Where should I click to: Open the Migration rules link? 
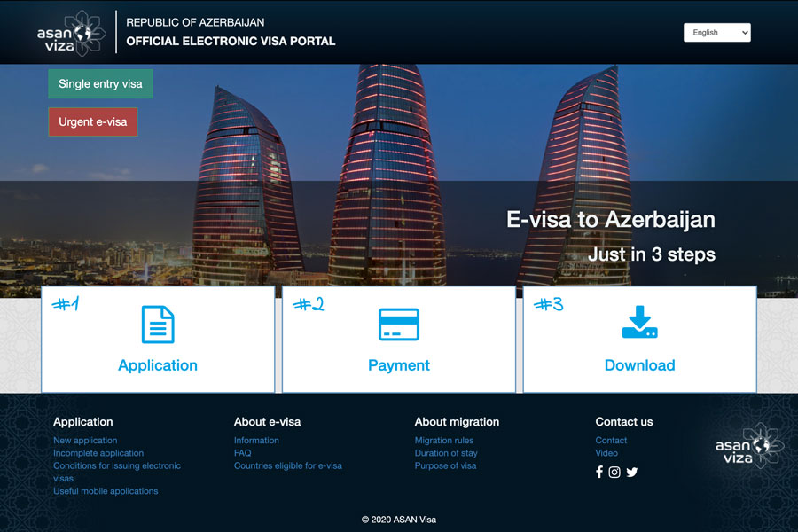[444, 441]
